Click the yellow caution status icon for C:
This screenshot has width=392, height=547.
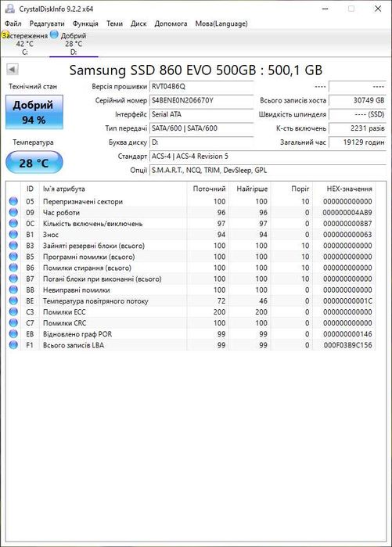pos(5,35)
